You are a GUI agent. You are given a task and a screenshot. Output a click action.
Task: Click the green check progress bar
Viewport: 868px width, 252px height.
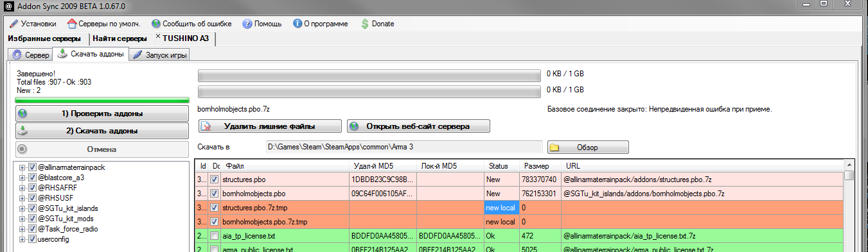102,100
